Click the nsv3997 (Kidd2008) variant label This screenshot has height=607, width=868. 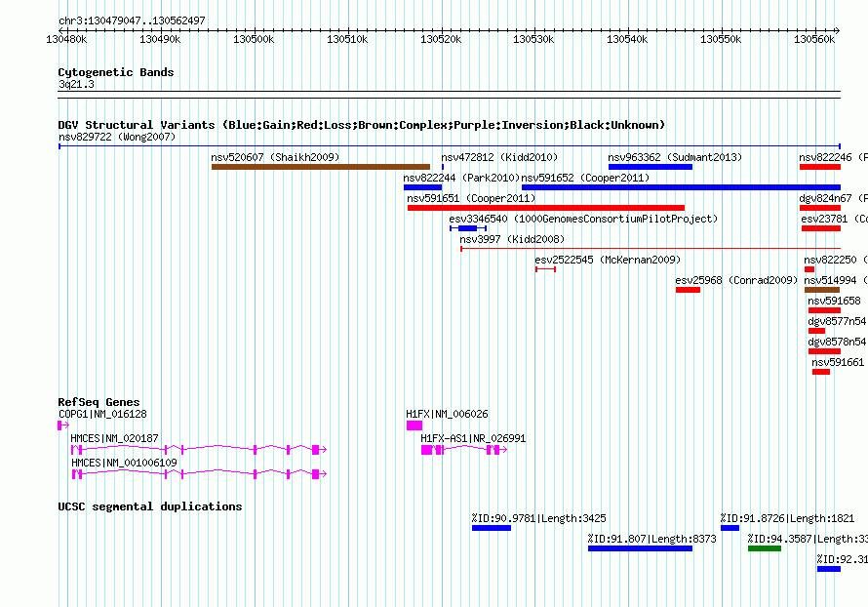tap(512, 239)
